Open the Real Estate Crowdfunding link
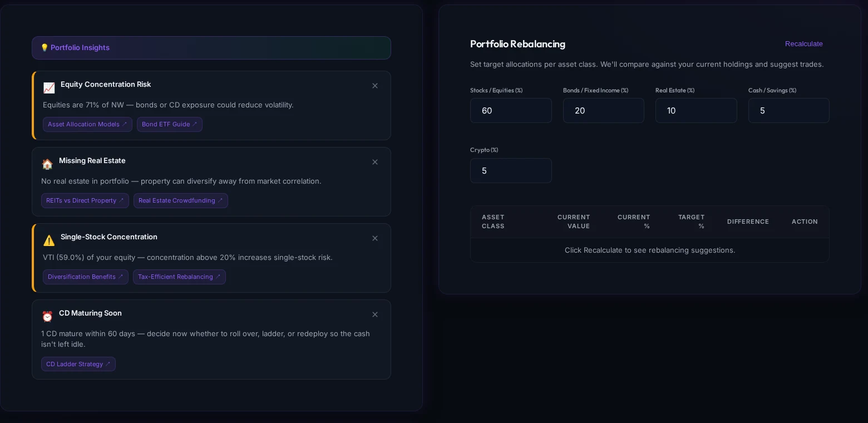The width and height of the screenshot is (868, 423). [181, 200]
